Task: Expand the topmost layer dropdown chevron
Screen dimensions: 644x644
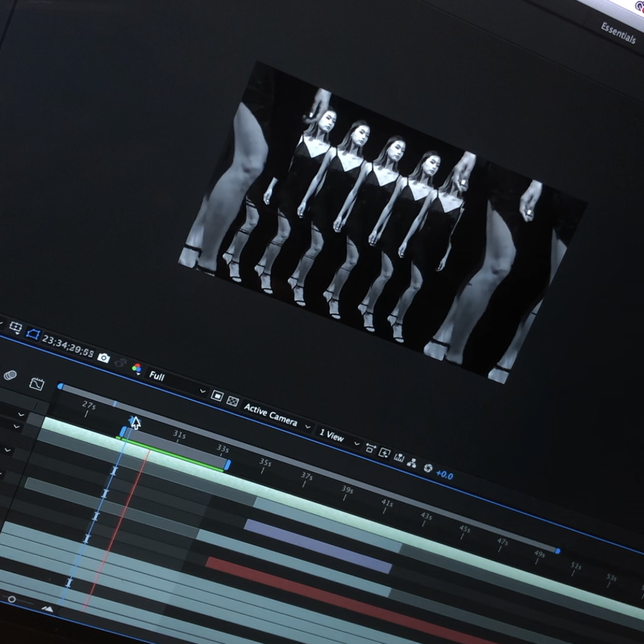Action: click(x=21, y=415)
